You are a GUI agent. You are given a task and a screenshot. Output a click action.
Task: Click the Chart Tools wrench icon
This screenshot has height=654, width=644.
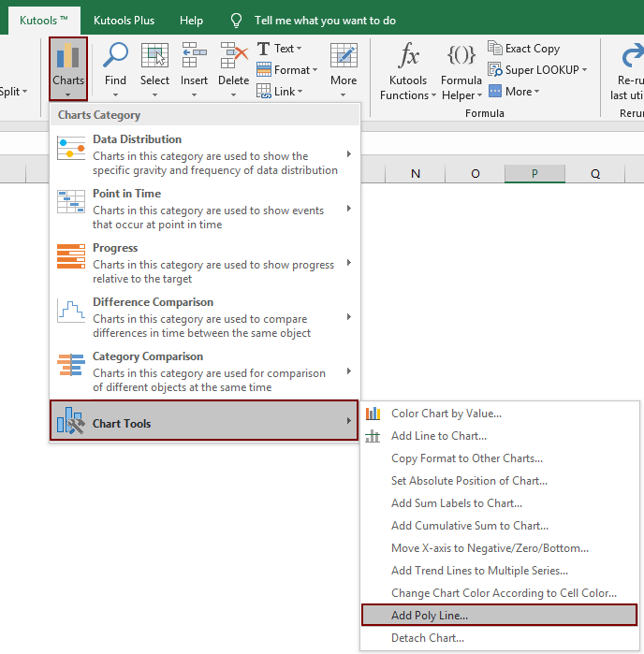[71, 421]
